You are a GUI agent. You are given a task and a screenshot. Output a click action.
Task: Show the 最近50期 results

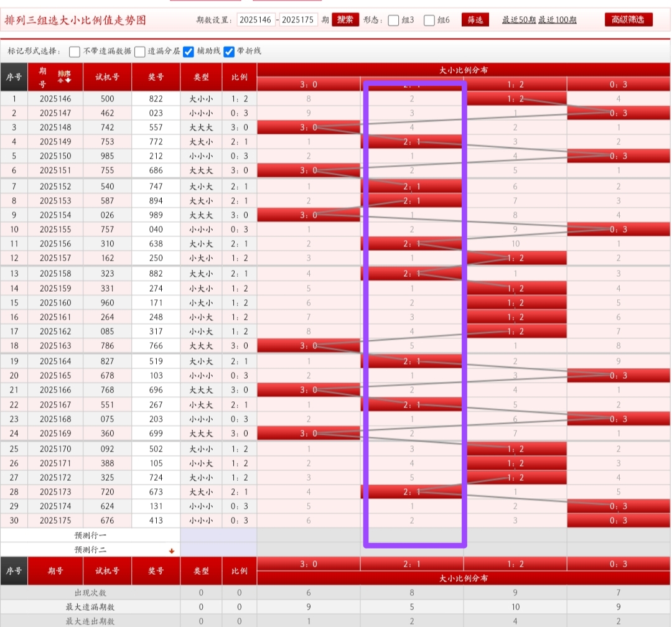tap(518, 20)
